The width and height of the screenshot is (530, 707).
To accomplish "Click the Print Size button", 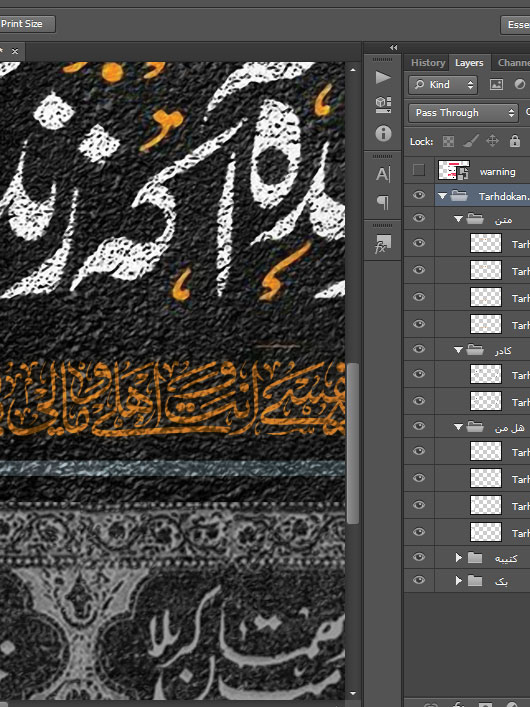I will click(x=26, y=24).
